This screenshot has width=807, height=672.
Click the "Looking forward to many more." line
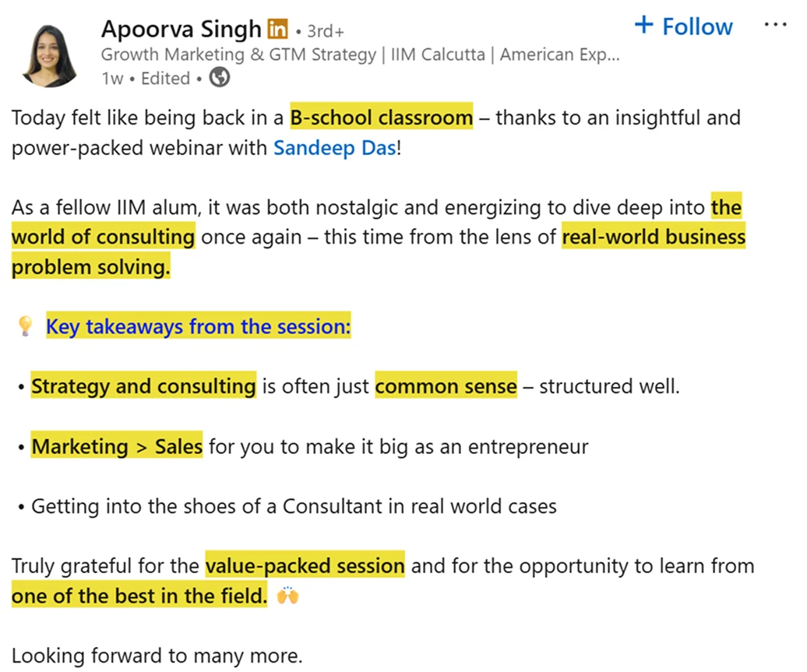(x=157, y=656)
